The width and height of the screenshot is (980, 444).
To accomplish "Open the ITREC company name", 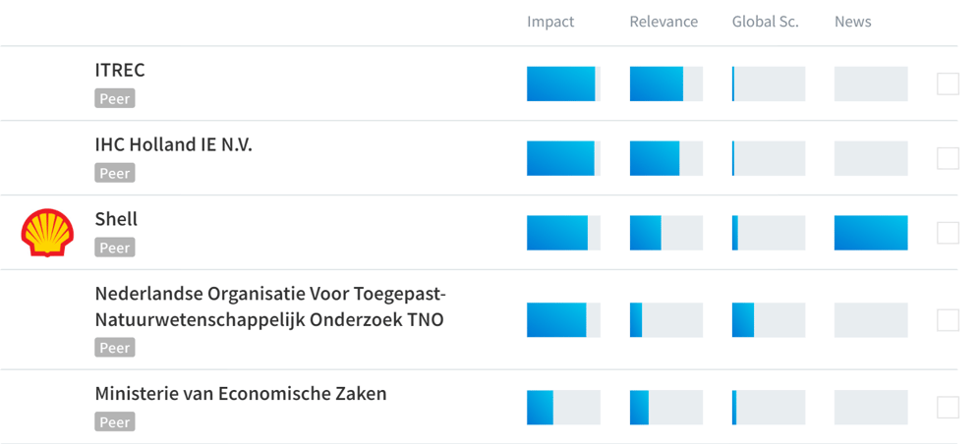I will pos(120,71).
